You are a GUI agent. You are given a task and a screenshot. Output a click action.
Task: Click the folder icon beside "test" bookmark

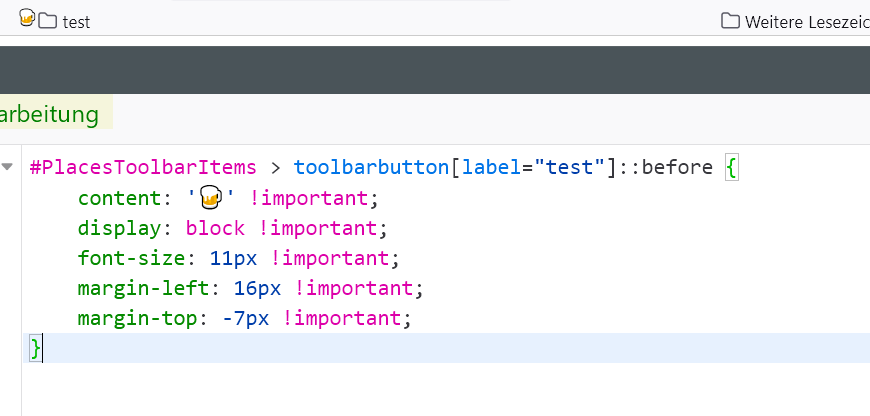(48, 21)
